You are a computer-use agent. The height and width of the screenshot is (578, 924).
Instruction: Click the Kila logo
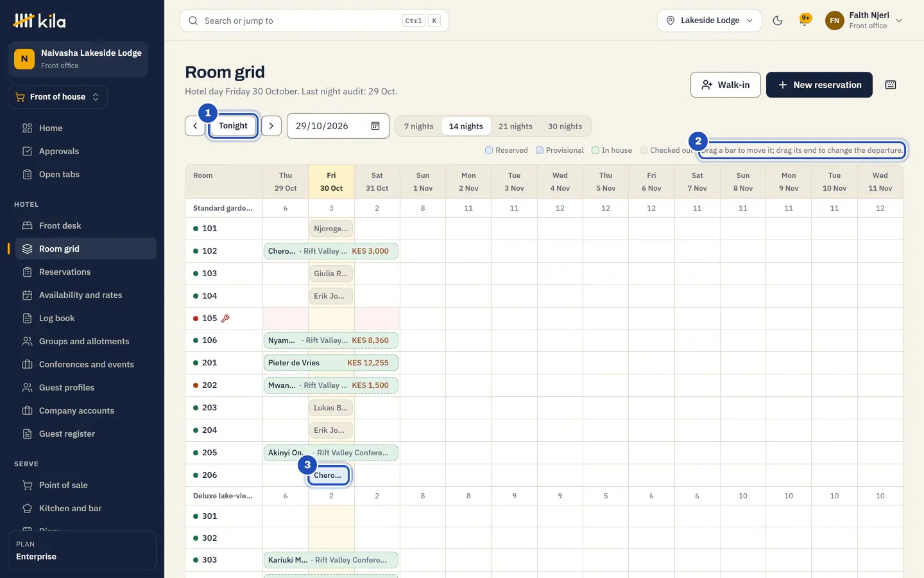(40, 21)
